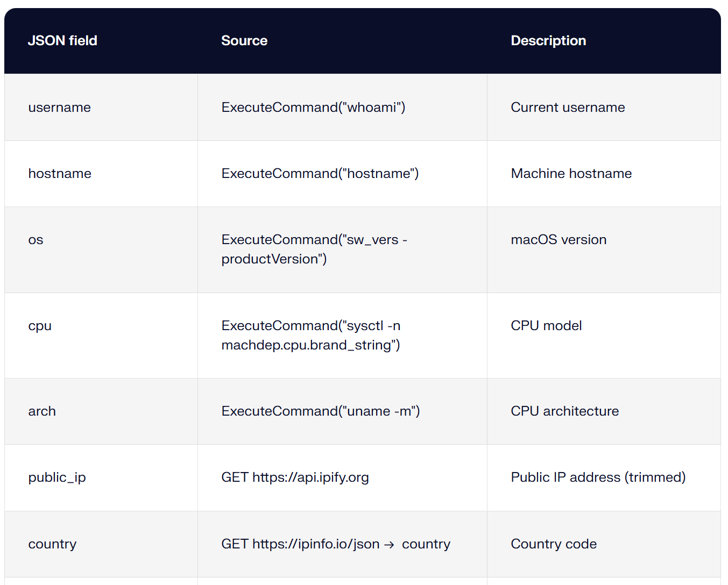Click the 'CPU architecture' description

coord(564,411)
